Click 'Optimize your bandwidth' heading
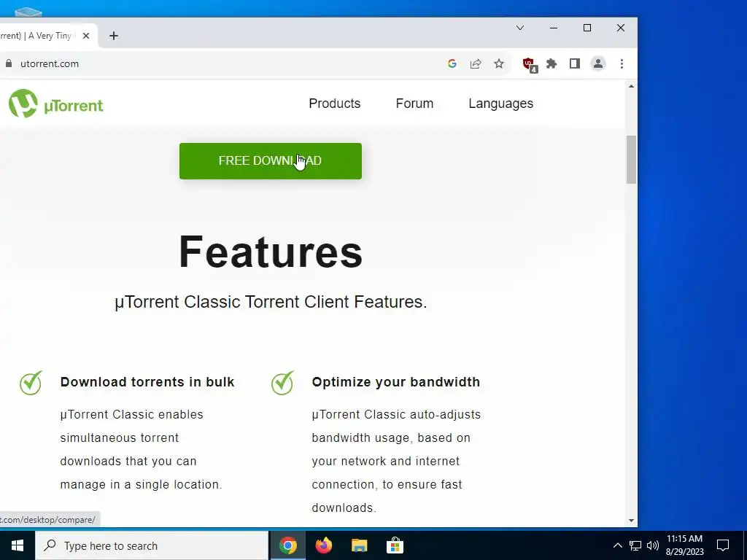 pyautogui.click(x=396, y=382)
